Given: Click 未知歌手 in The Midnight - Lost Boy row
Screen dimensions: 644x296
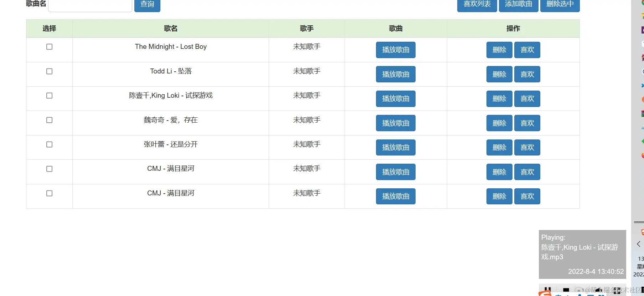Looking at the screenshot, I should pyautogui.click(x=307, y=47).
